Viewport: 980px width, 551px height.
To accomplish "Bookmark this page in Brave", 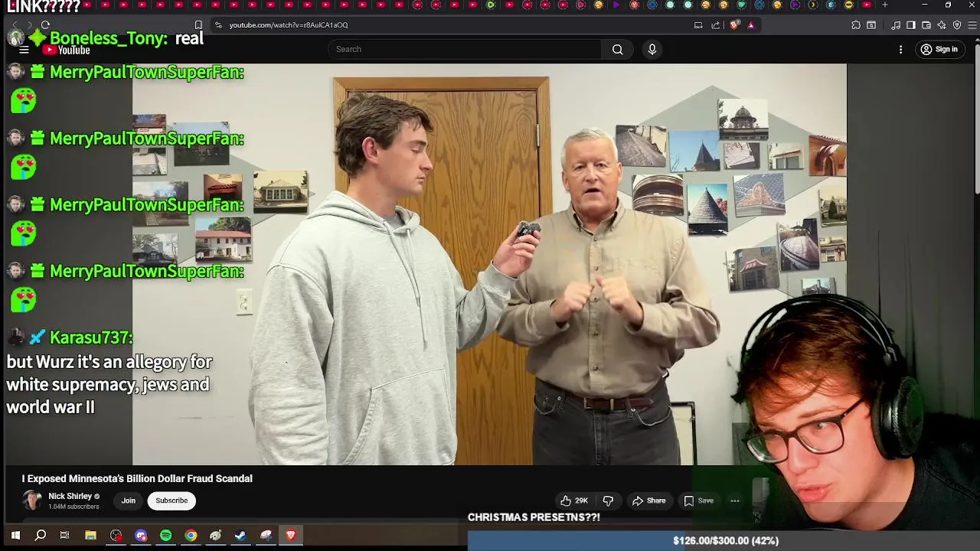I will coord(198,25).
